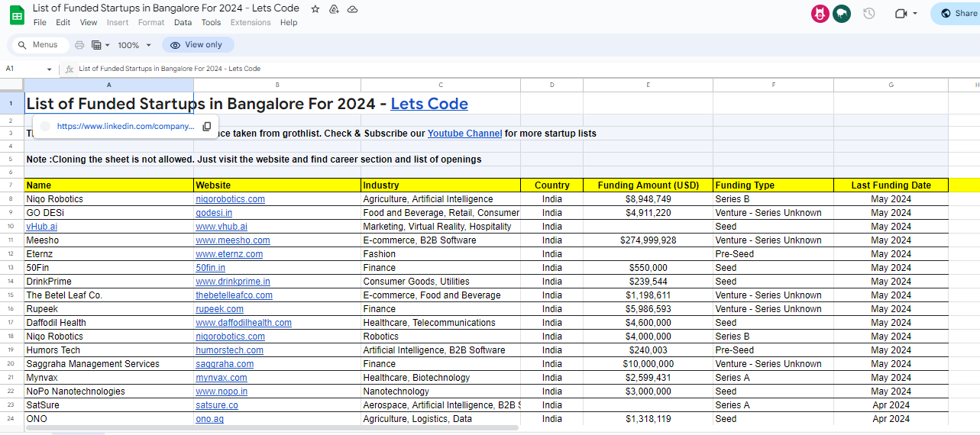Image resolution: width=980 pixels, height=435 pixels.
Task: Select the $274,999,928 funding cell
Action: pyautogui.click(x=648, y=240)
